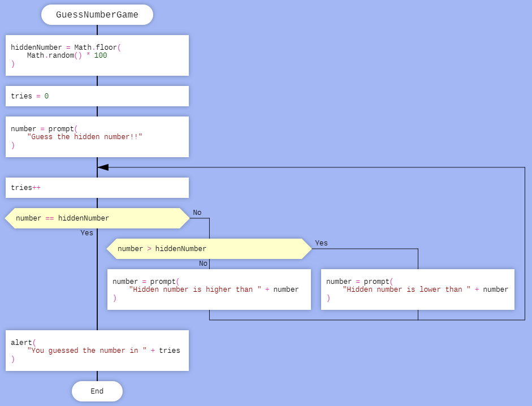Click the 'number == hiddenNumber' question block
532x406 pixels.
coord(97,218)
